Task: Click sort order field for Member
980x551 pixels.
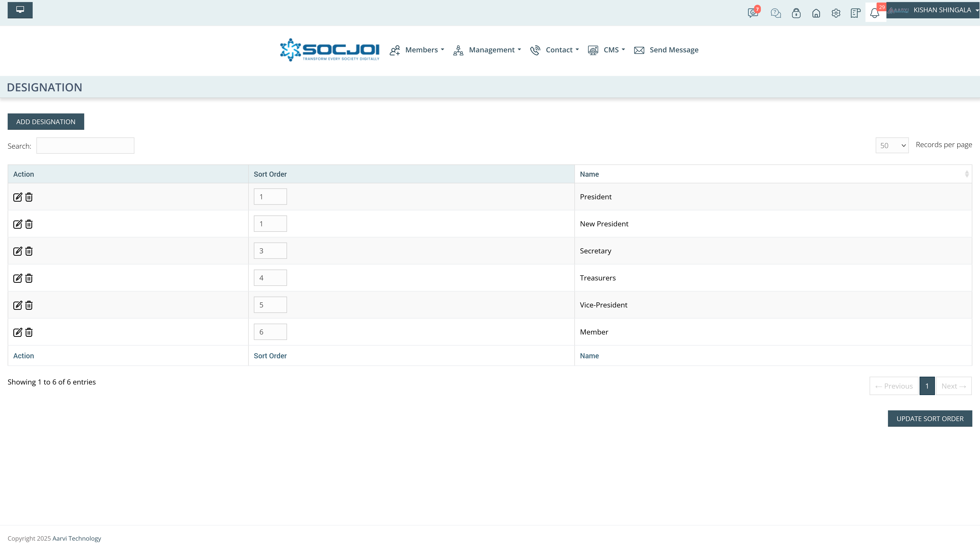Action: 270,332
